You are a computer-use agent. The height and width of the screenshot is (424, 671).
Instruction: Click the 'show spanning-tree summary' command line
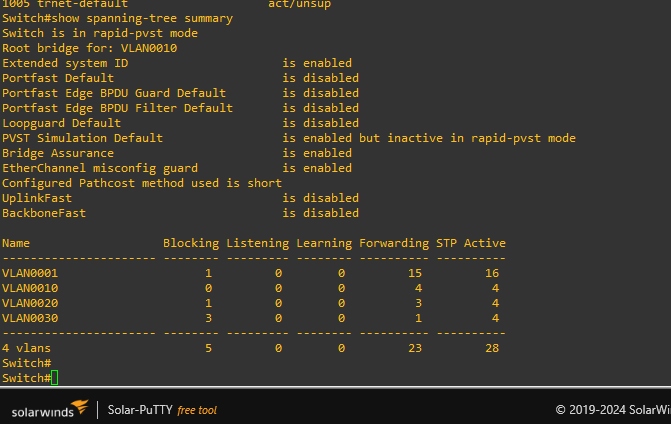[117, 18]
